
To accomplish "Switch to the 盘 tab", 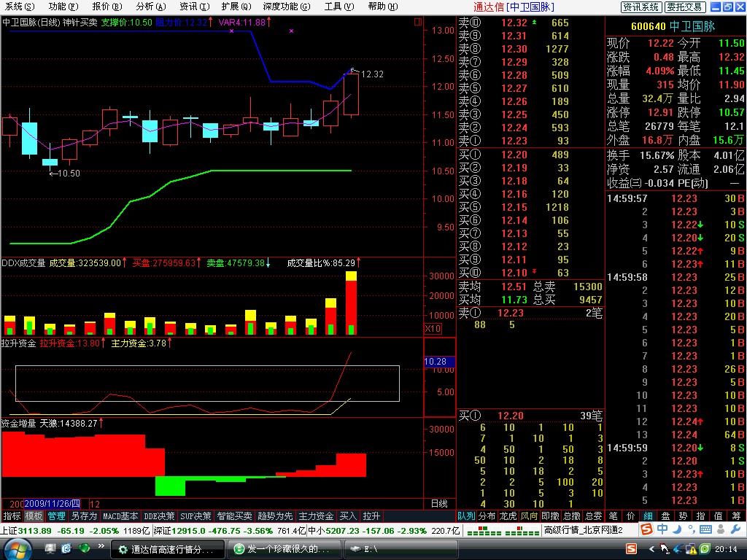I will pos(666,516).
